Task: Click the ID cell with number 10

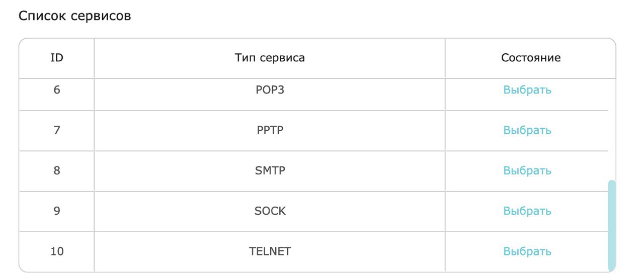Action: pyautogui.click(x=57, y=251)
